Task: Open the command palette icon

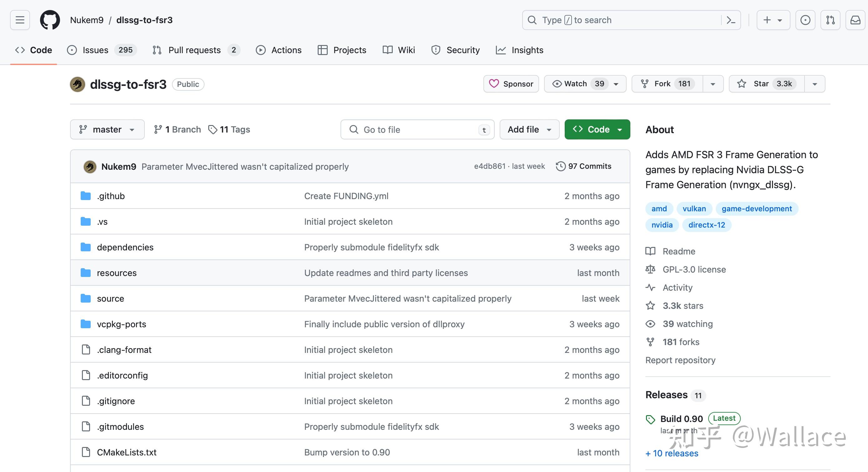Action: pyautogui.click(x=730, y=20)
